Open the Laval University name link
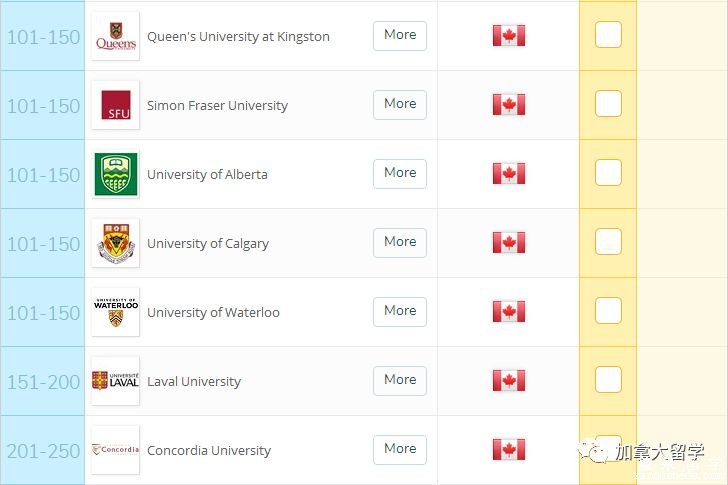The height and width of the screenshot is (485, 728). click(x=194, y=382)
